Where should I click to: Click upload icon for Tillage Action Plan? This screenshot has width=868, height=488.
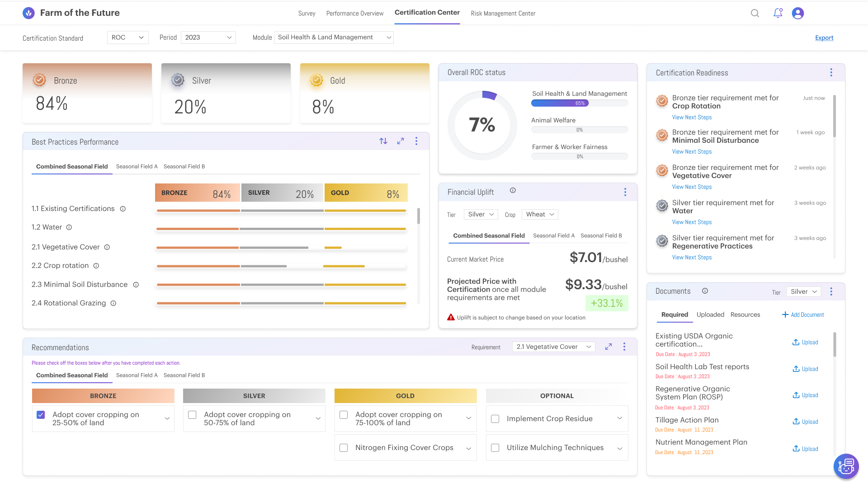[796, 422]
